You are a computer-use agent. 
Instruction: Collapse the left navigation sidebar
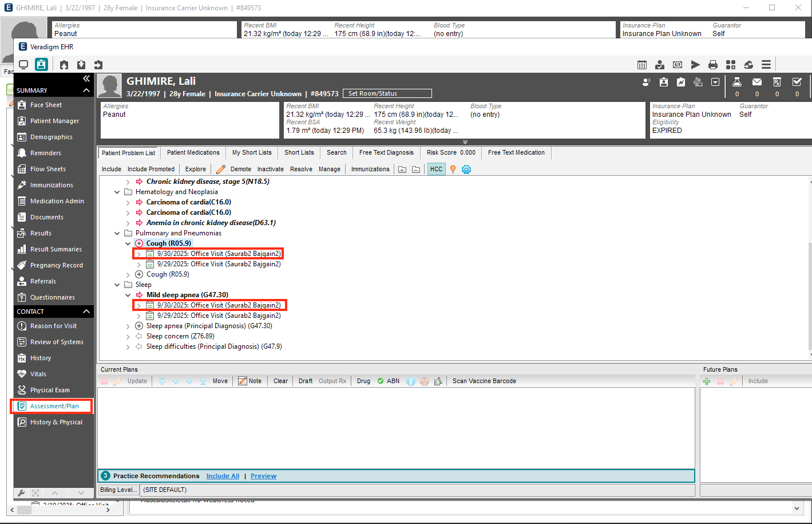click(86, 78)
